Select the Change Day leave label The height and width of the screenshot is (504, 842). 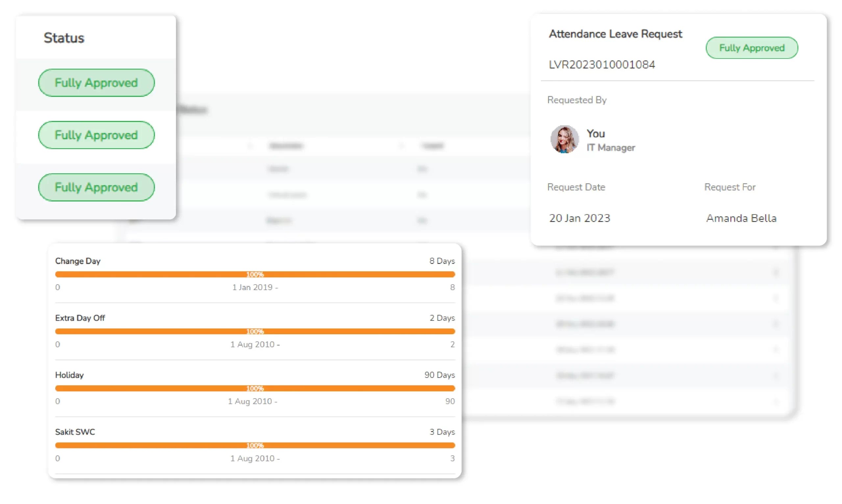78,261
